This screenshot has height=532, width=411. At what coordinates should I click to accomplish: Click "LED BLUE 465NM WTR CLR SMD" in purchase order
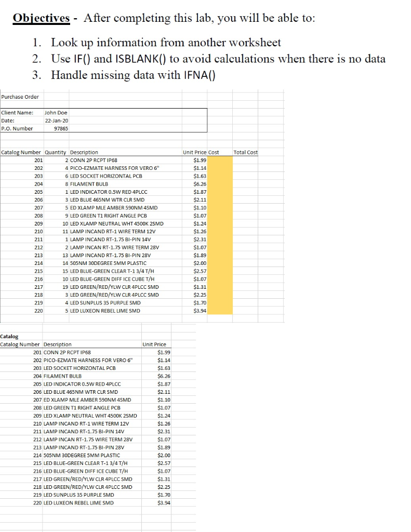107,200
